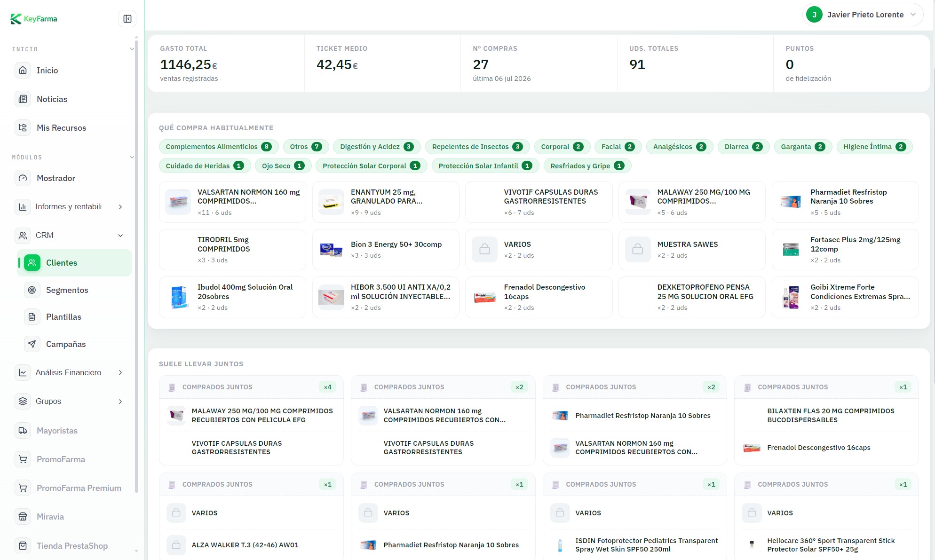Click DEXKETOPROFENO PENSA product name

(705, 292)
